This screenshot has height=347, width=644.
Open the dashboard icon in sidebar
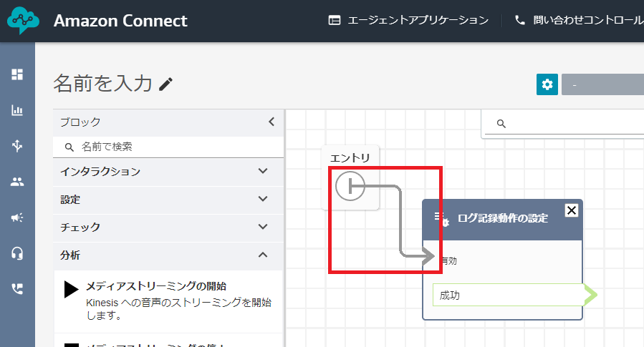tap(17, 74)
